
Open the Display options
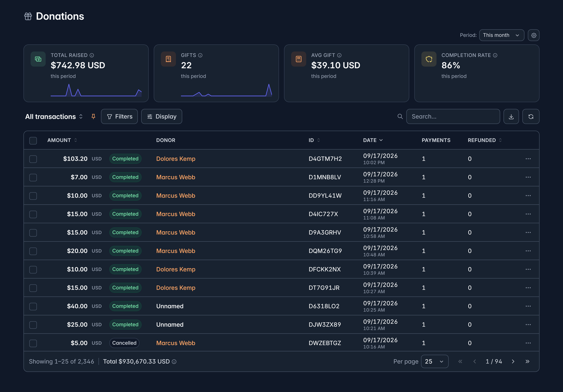[x=162, y=116]
